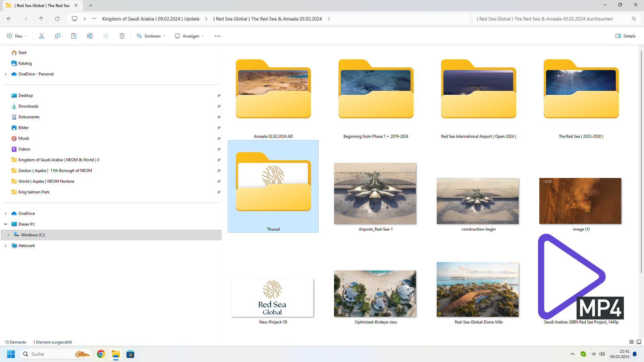
Task: Expand the Windows (C:) drive node
Action: [x=8, y=235]
